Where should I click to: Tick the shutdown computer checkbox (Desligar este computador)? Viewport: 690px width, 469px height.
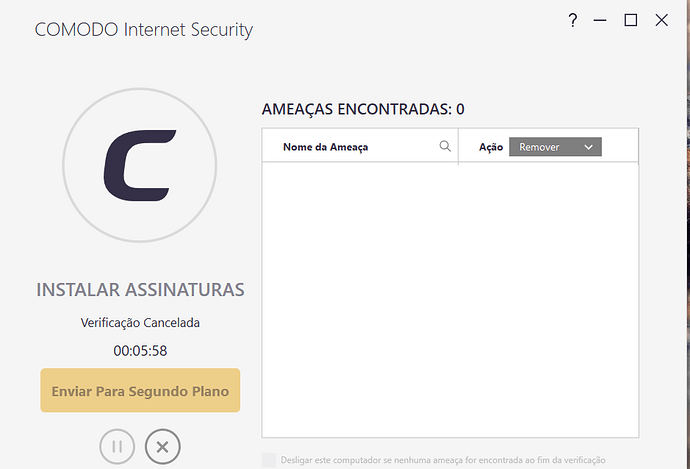269,460
